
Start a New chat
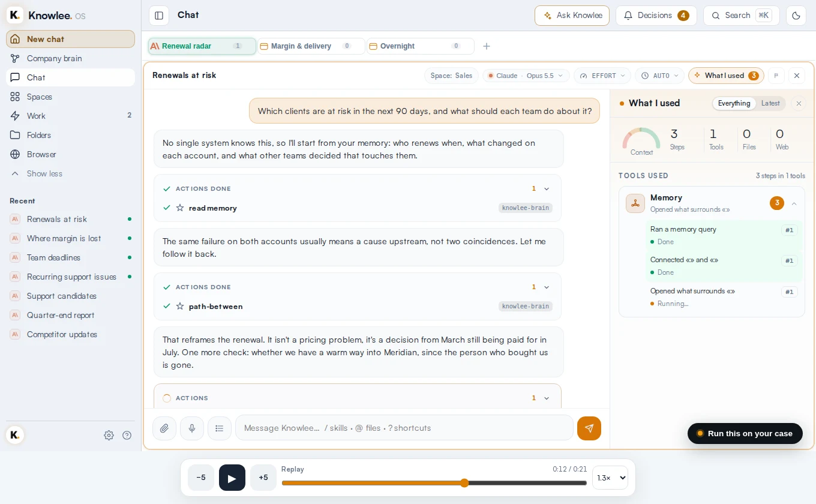point(70,39)
